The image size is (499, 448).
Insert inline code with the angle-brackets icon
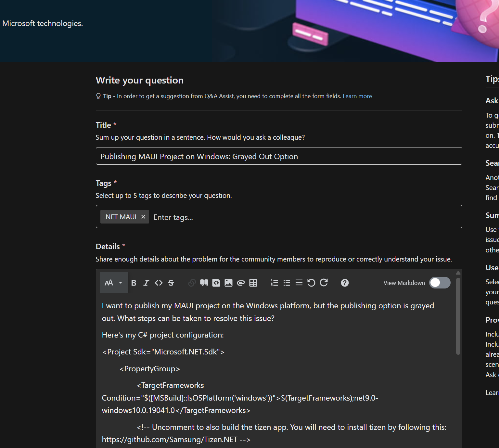click(159, 283)
